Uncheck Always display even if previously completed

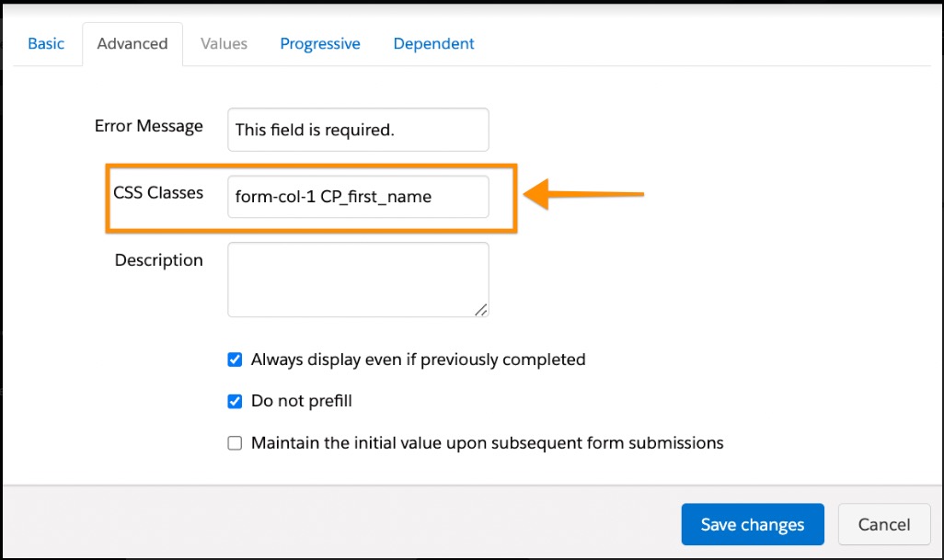point(235,360)
